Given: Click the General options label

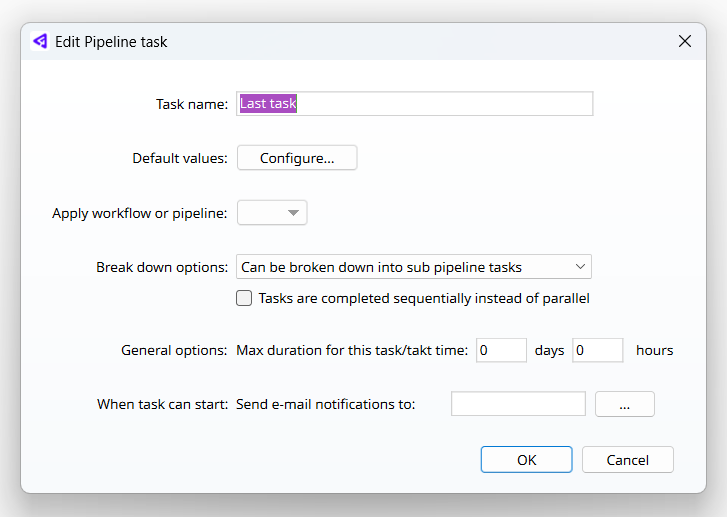Looking at the screenshot, I should tap(174, 350).
